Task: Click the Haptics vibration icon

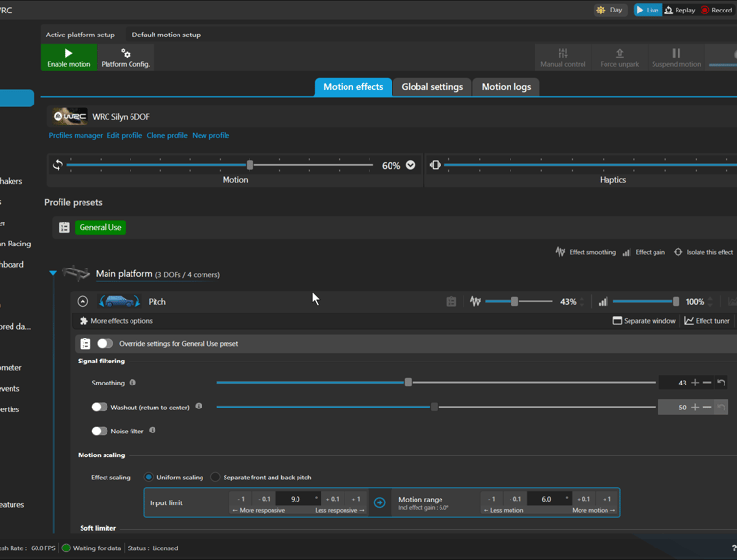Action: coord(436,165)
